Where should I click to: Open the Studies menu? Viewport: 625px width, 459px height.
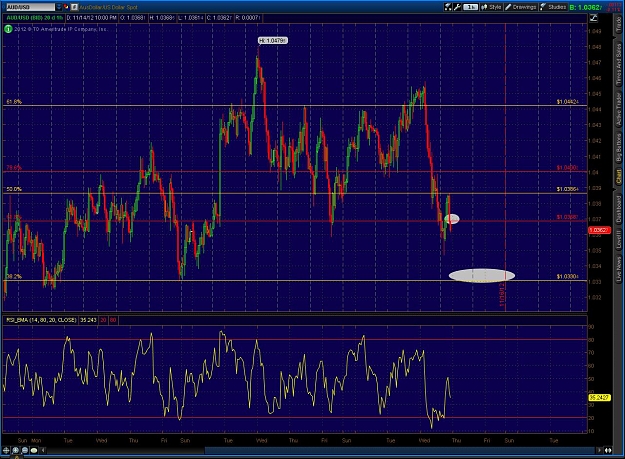[553, 7]
